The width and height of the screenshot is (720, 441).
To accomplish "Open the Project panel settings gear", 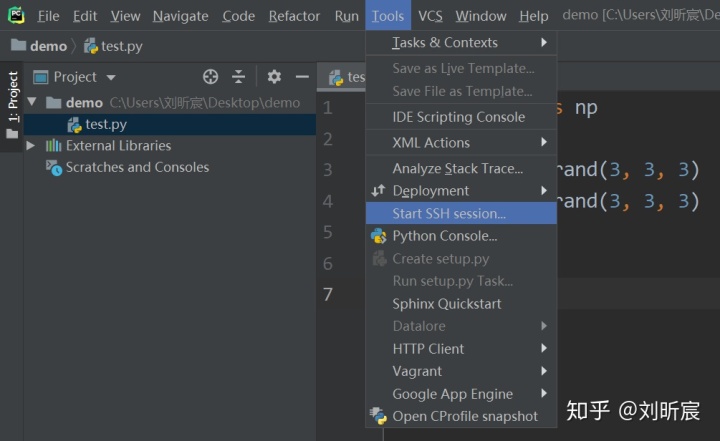I will [274, 77].
